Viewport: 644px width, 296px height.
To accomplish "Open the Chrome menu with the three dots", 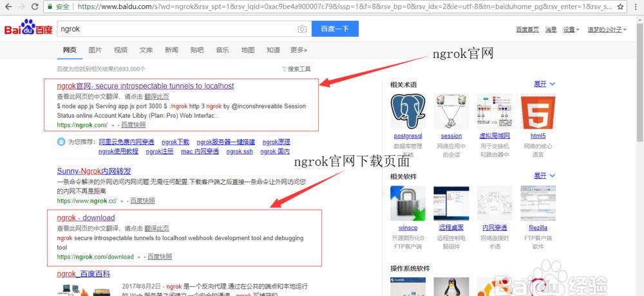I will point(637,6).
